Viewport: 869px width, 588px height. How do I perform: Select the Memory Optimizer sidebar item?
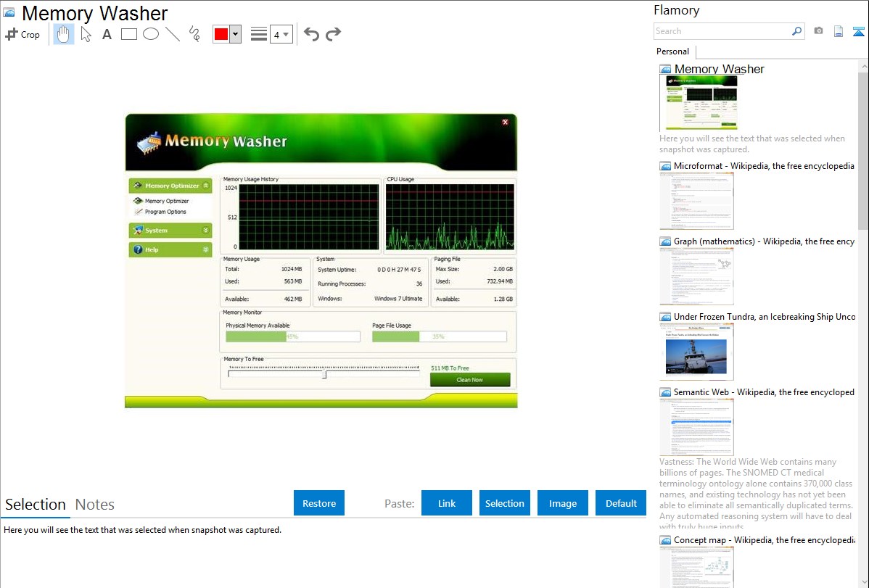coord(167,201)
